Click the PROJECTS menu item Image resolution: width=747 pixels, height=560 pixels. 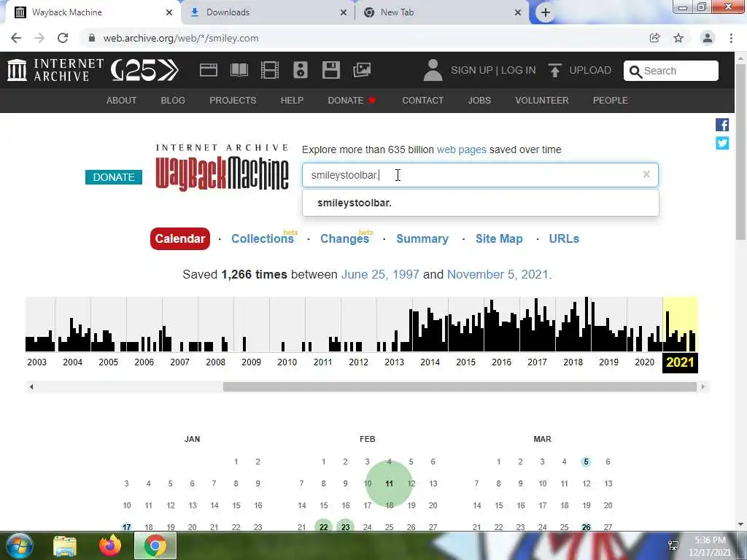point(233,101)
